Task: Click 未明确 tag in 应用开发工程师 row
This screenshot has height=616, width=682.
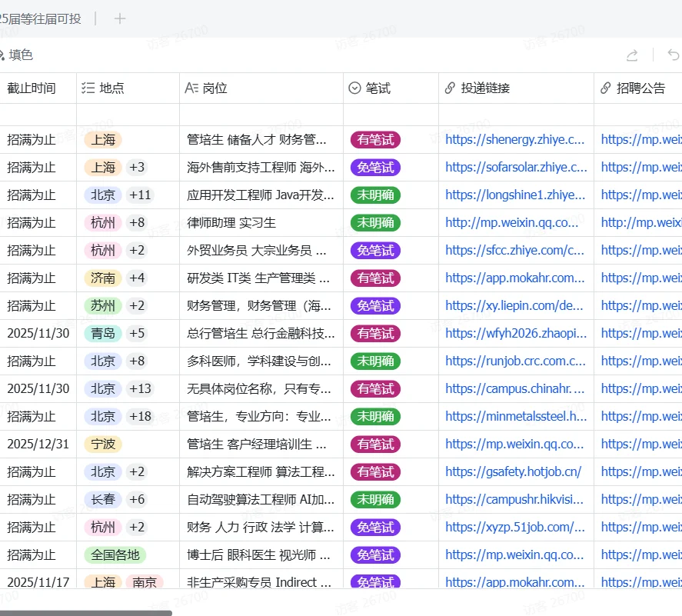Action: tap(375, 195)
